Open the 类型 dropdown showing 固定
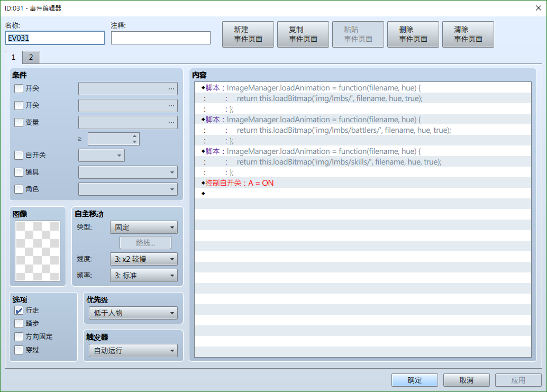Screen dimensions: 547x392 [x=144, y=227]
